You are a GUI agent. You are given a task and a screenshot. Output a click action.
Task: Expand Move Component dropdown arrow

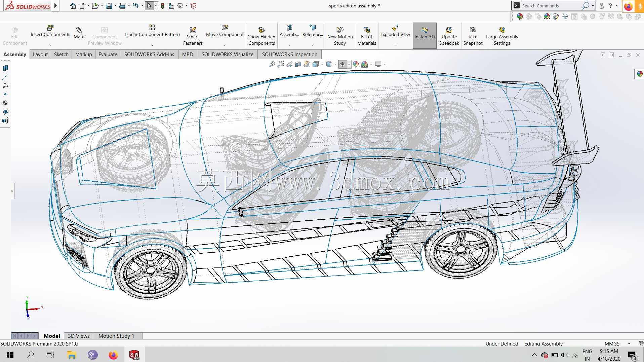pos(225,45)
